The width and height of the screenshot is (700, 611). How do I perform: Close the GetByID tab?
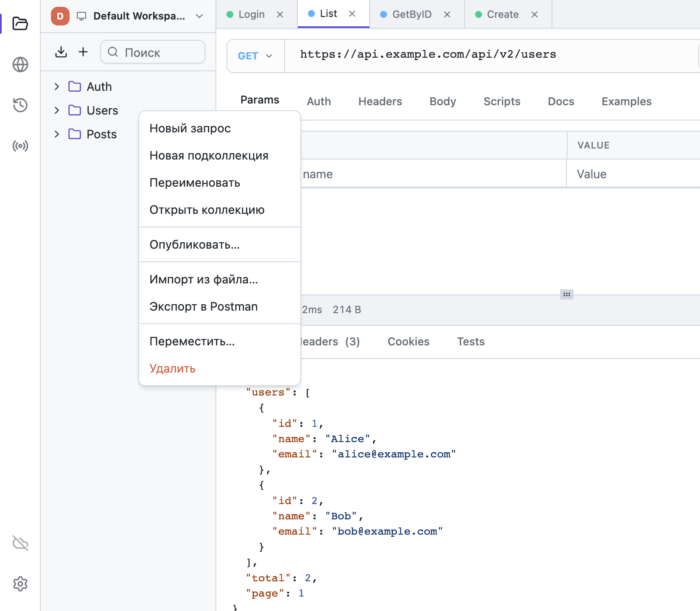click(x=447, y=14)
